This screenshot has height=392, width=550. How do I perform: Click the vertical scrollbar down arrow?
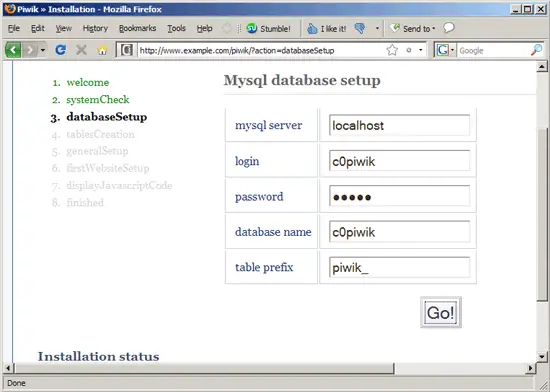click(542, 357)
